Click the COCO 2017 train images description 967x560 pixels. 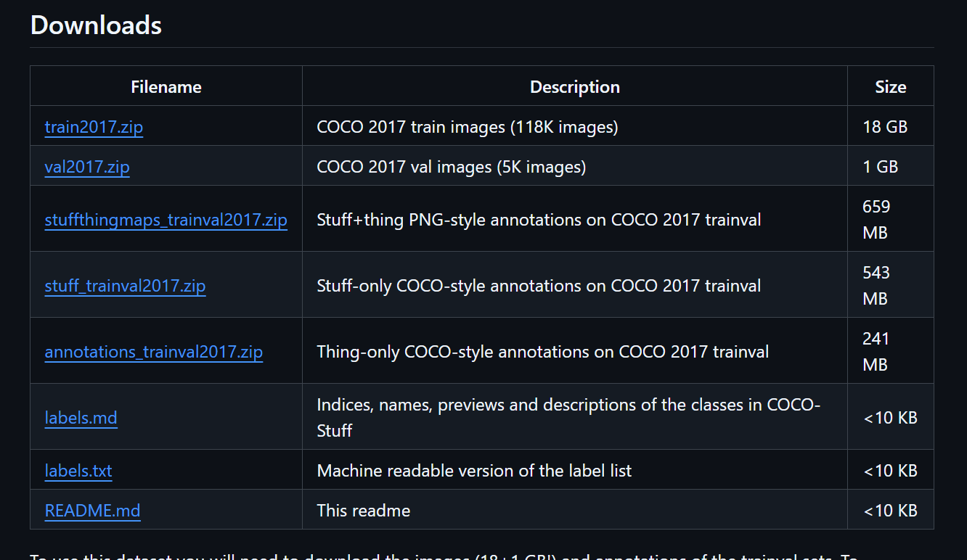click(x=467, y=127)
